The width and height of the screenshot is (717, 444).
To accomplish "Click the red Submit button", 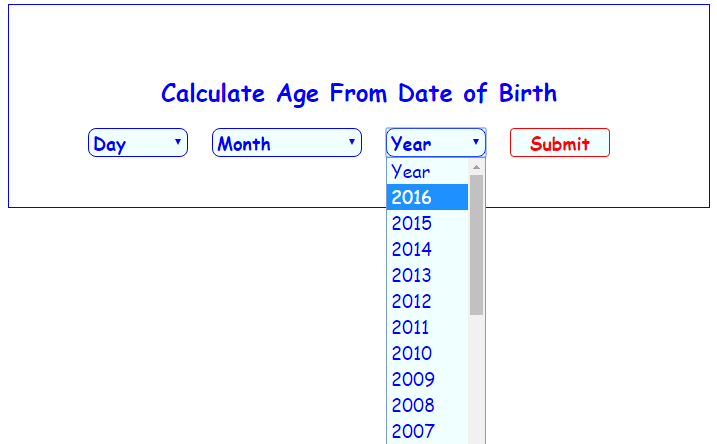I will click(560, 143).
